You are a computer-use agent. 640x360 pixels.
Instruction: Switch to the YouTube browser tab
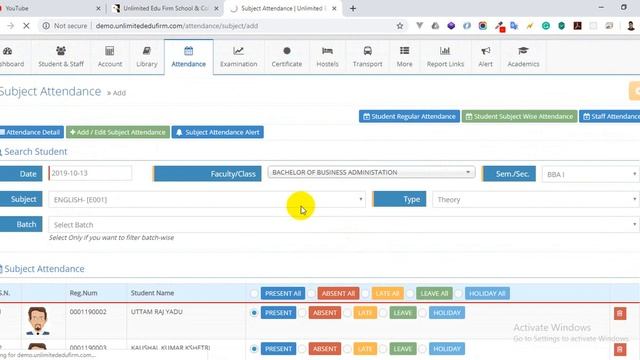[x=49, y=9]
